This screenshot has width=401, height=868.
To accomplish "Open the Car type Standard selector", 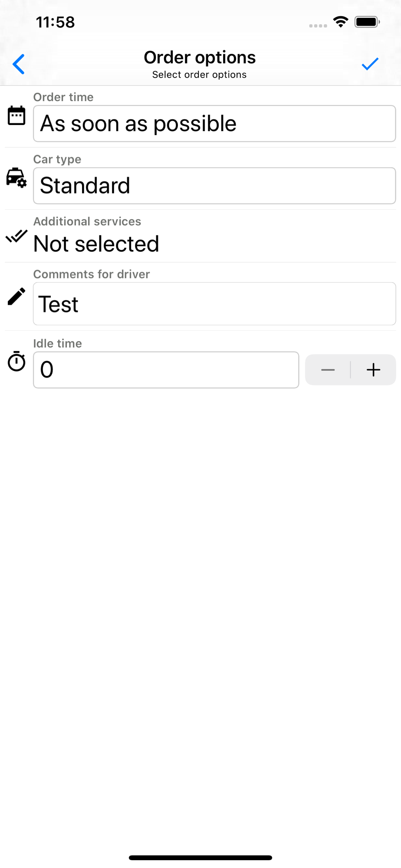I will 214,186.
